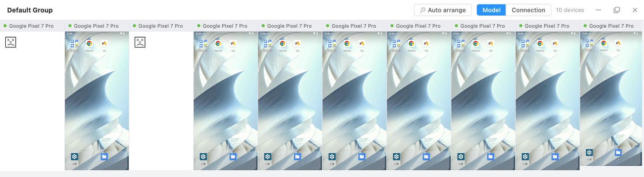Open Settings gear on the tenth, smaller device
This screenshot has width=644, height=177.
tap(589, 152)
